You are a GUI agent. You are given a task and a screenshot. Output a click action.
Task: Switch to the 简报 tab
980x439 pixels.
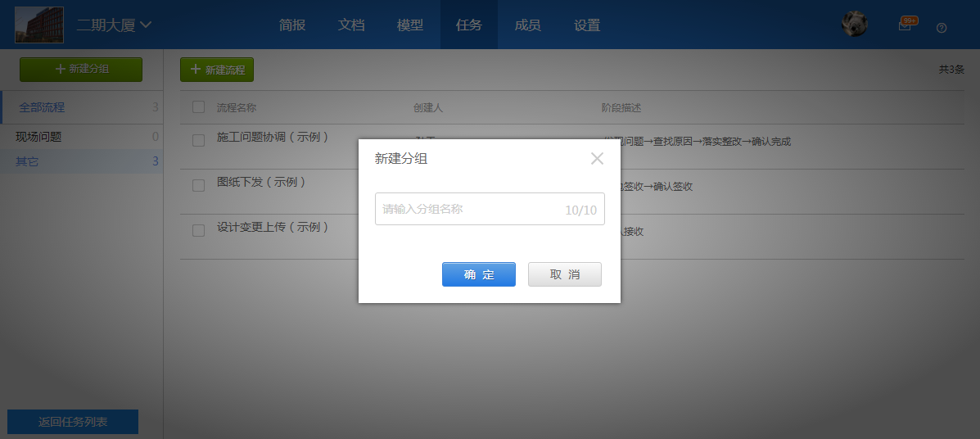tap(292, 25)
